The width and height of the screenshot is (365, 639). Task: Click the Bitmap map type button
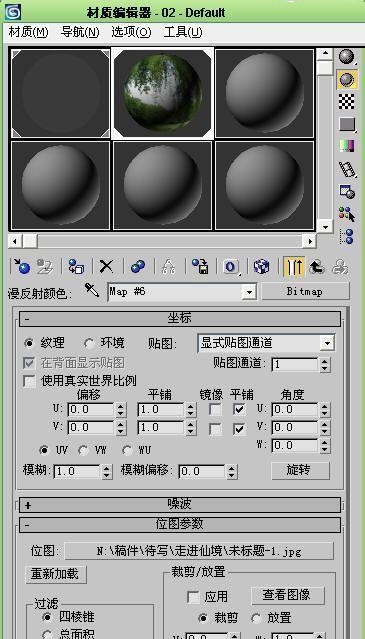point(305,292)
